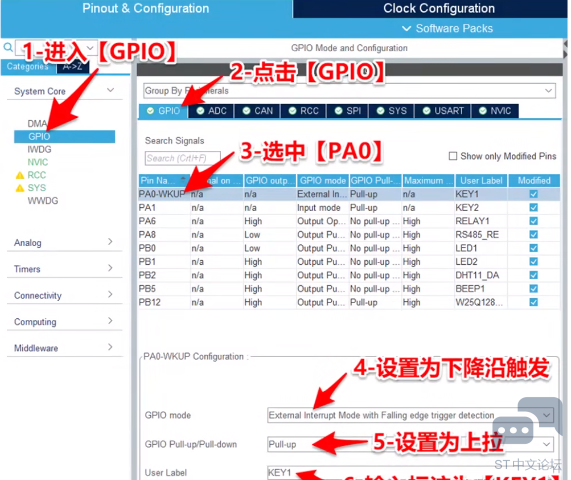Screen dimensions: 571x480
Task: Select IWDG in System Core tree
Action: (x=39, y=149)
